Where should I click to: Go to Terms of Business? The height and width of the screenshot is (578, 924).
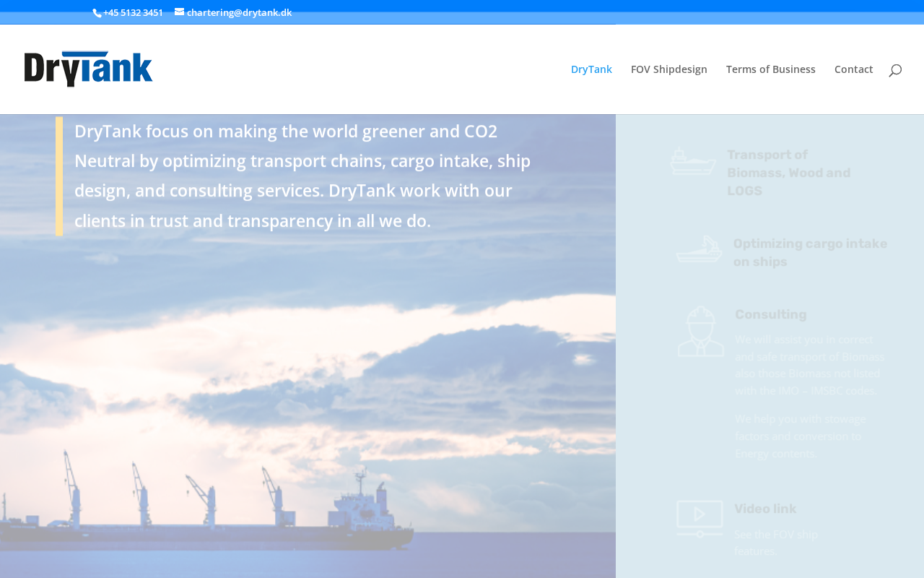point(770,69)
